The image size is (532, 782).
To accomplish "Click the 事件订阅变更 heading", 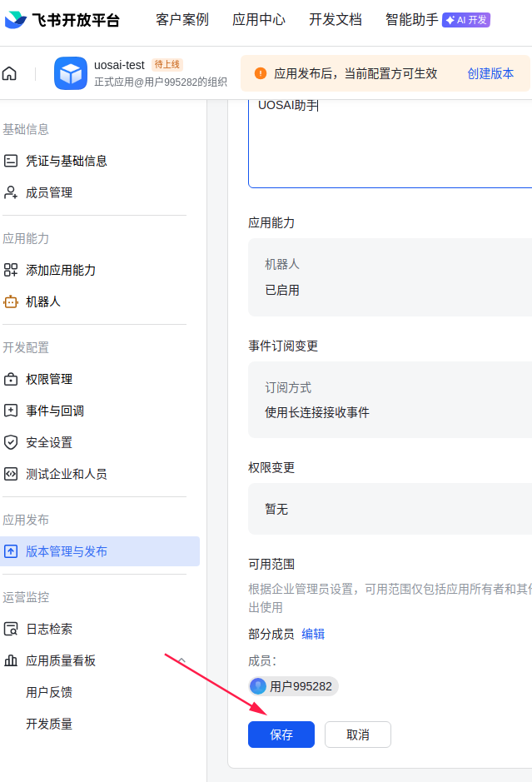I will coord(283,346).
